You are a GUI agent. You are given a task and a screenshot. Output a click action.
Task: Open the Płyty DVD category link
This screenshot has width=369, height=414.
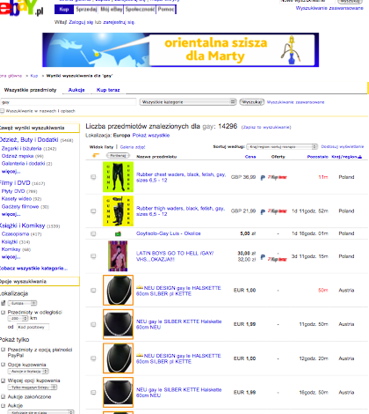point(13,191)
